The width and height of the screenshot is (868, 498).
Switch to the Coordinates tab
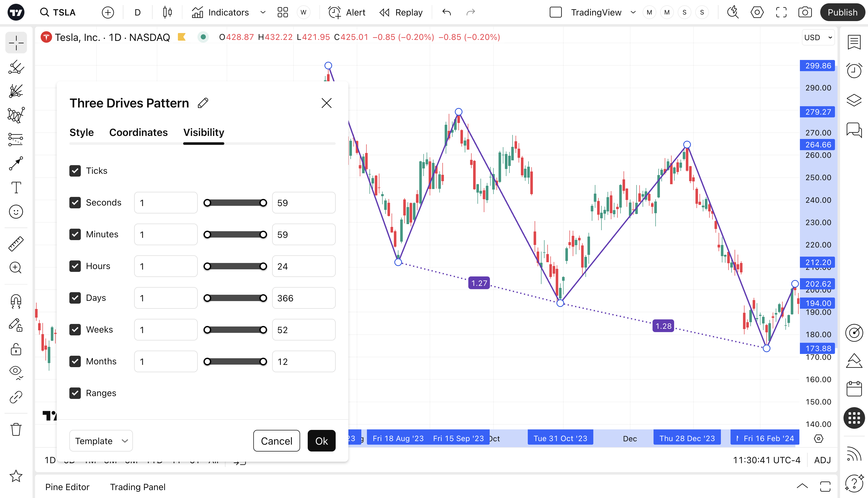[138, 132]
